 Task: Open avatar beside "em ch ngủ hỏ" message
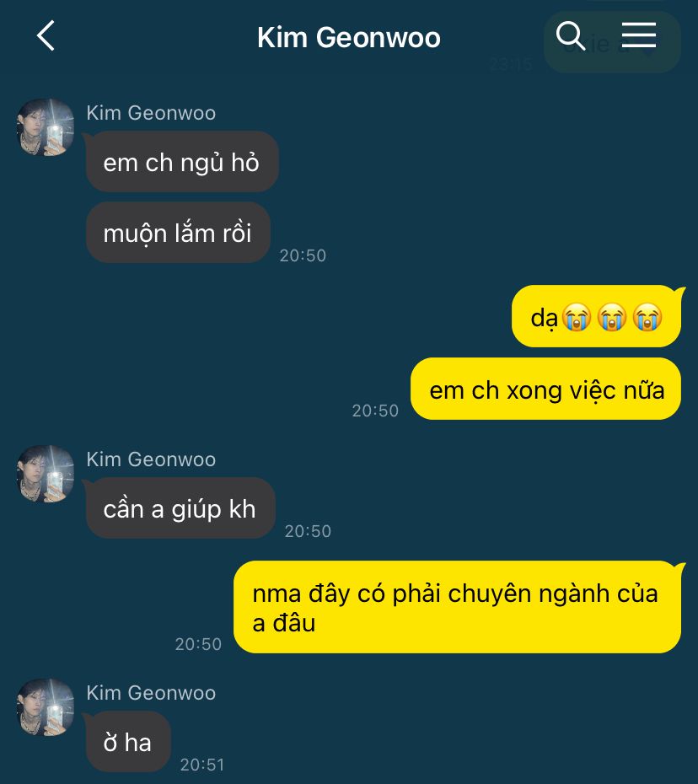tap(46, 127)
